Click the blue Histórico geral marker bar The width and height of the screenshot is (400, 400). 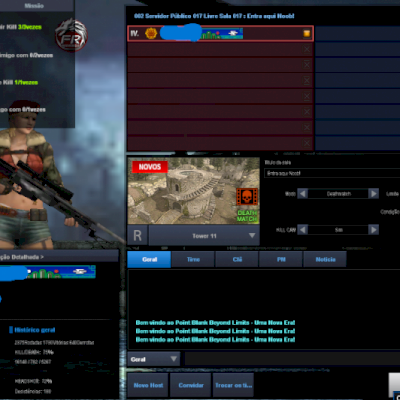tap(11, 330)
